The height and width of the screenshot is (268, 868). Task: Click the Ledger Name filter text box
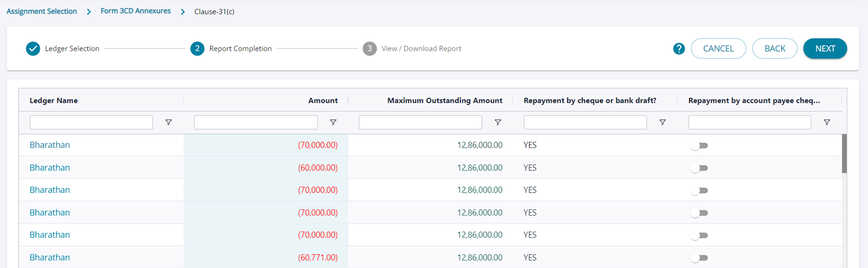point(91,123)
